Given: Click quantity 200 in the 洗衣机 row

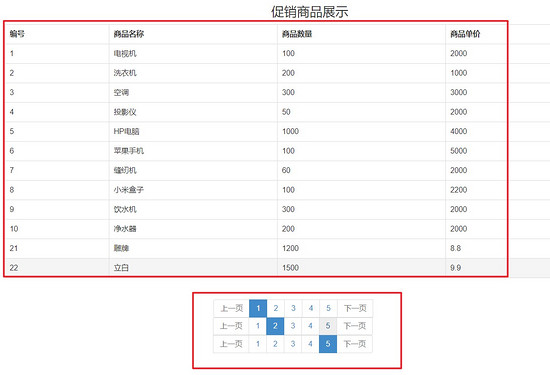Looking at the screenshot, I should click(288, 73).
